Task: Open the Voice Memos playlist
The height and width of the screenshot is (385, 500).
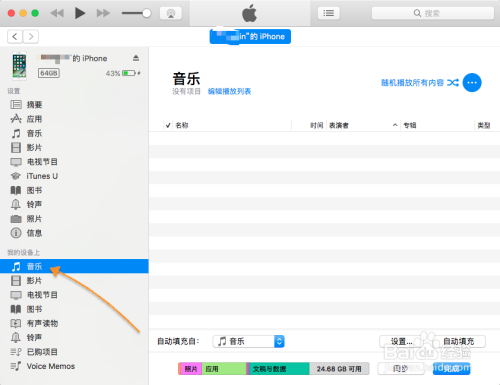Action: pos(74,366)
